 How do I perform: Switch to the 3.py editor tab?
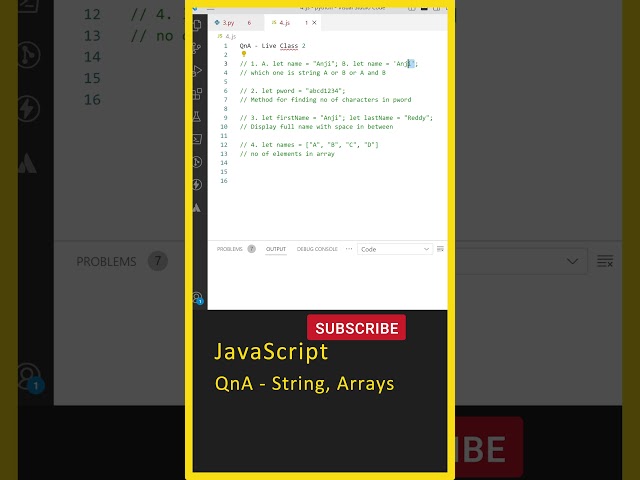click(x=236, y=23)
